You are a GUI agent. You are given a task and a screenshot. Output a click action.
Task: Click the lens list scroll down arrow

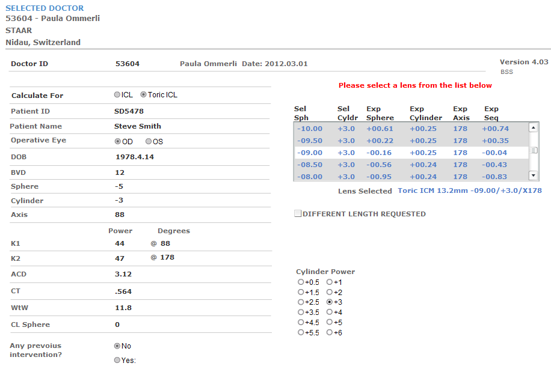pyautogui.click(x=533, y=175)
